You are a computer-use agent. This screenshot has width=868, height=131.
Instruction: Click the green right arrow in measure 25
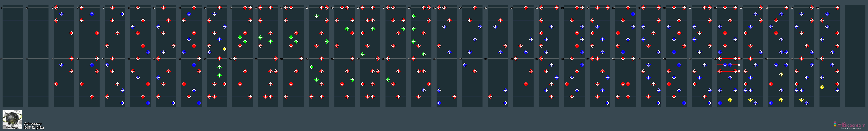[327, 42]
